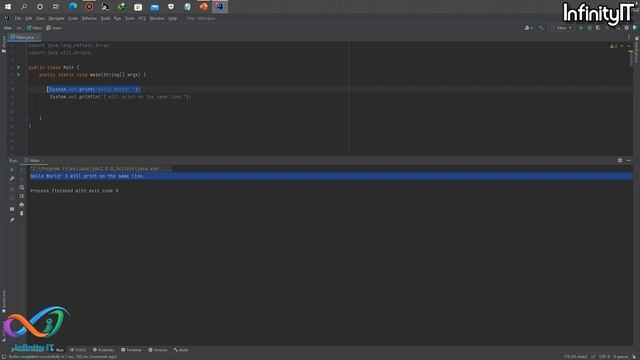Open Search Everywhere magnifier icon

click(x=618, y=28)
